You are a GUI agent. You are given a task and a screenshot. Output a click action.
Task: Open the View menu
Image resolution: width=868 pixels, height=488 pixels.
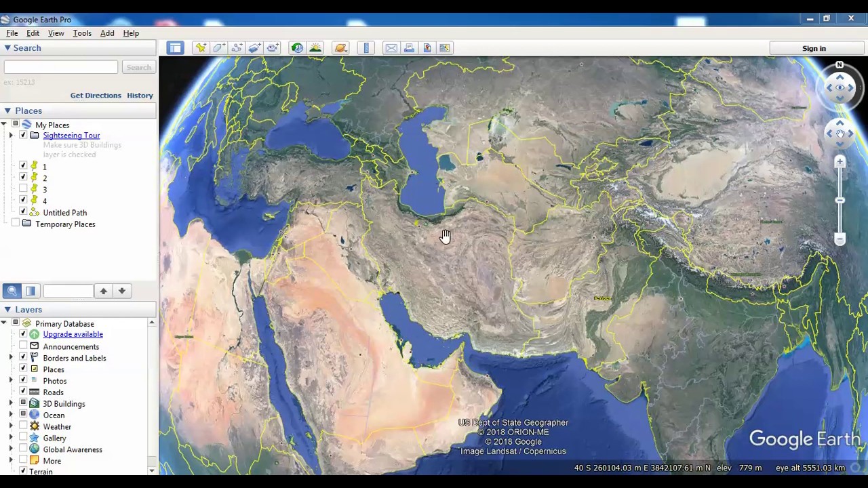point(56,33)
